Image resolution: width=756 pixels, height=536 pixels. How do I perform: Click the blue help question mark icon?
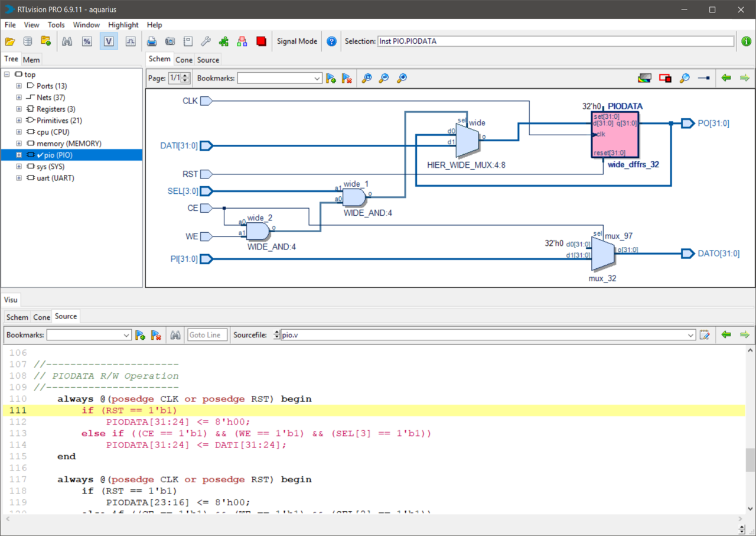point(331,41)
